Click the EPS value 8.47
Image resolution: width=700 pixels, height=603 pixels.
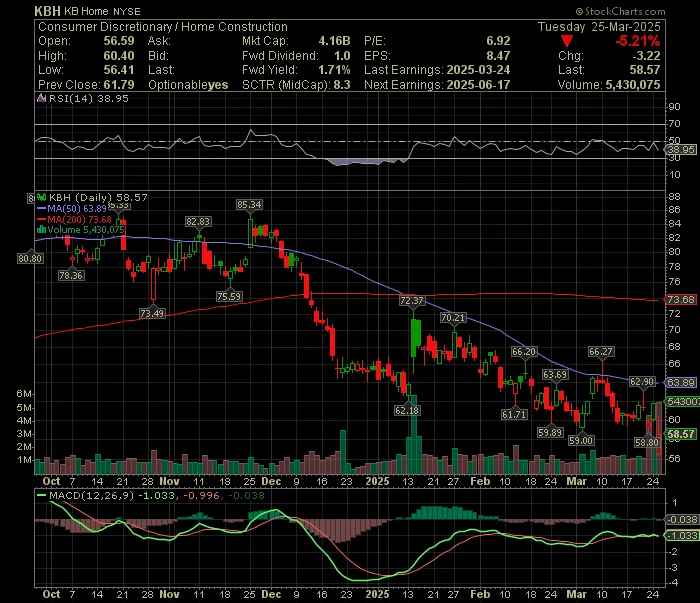pos(498,56)
